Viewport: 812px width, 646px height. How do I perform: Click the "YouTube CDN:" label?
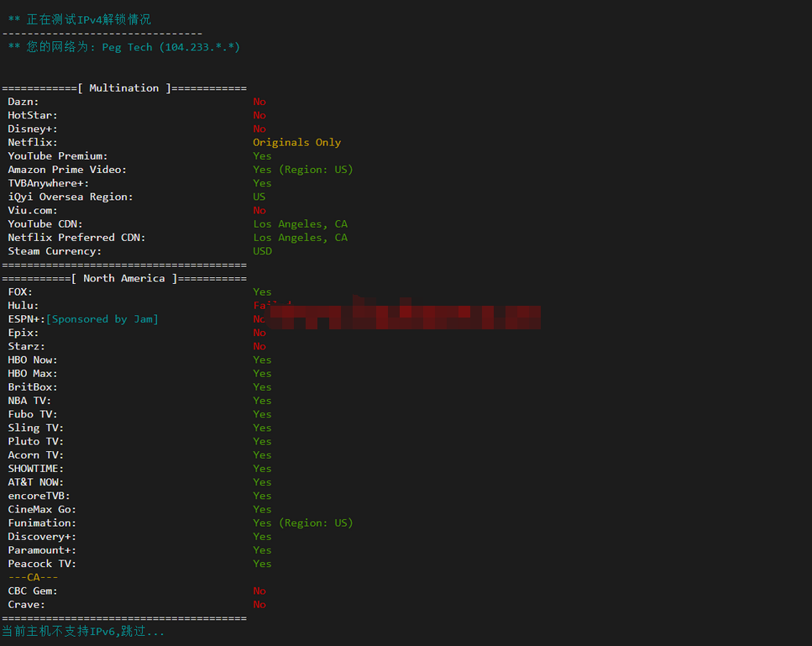click(x=45, y=223)
